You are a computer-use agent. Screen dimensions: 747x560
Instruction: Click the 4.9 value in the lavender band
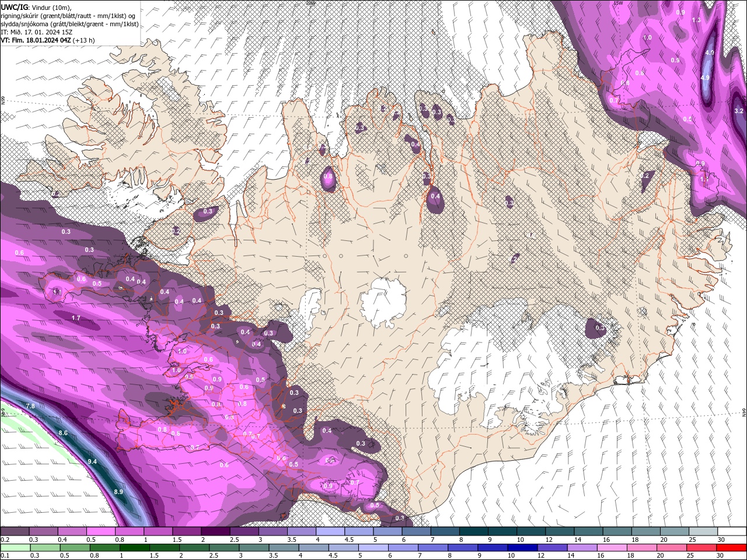click(x=704, y=78)
